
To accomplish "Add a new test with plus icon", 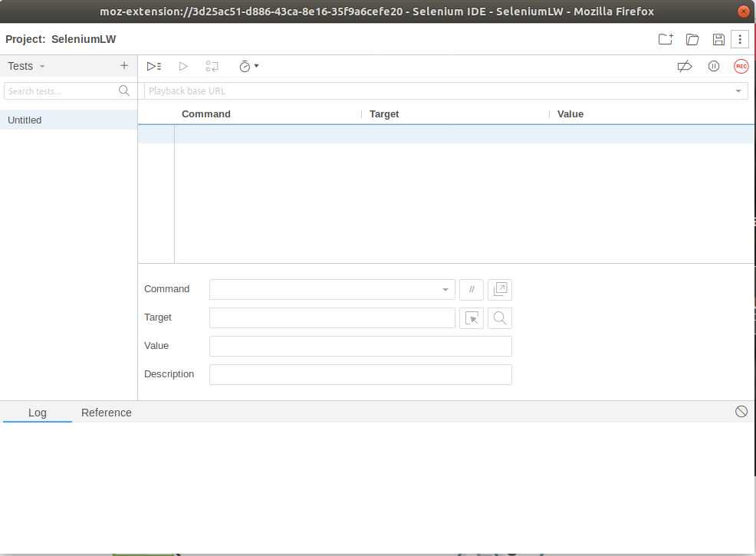I will click(x=124, y=66).
